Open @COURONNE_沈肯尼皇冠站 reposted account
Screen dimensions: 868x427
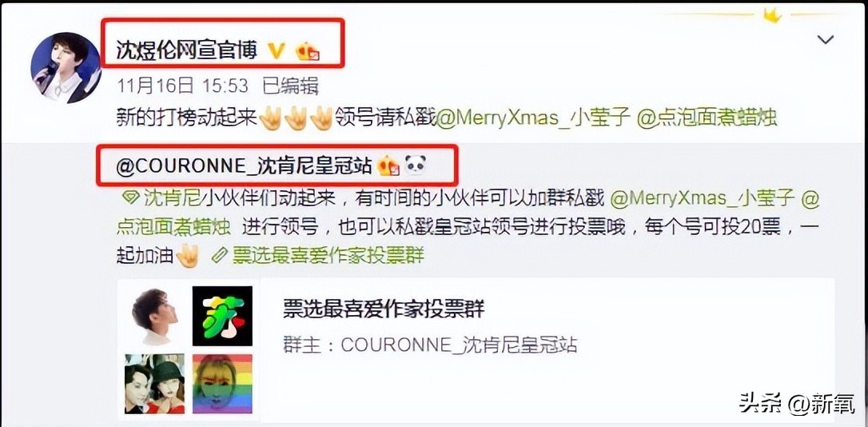pos(244,166)
